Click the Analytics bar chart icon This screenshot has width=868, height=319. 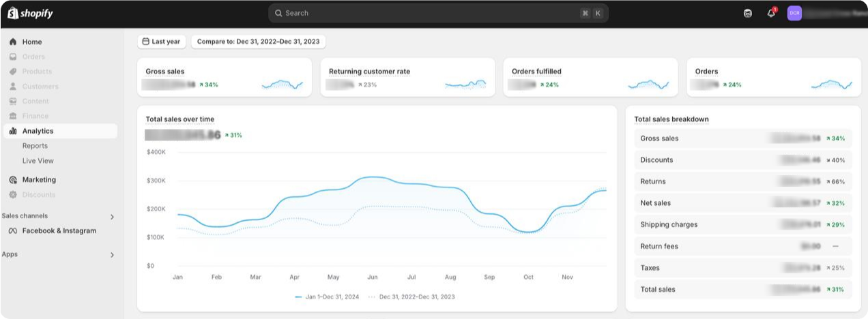click(13, 131)
